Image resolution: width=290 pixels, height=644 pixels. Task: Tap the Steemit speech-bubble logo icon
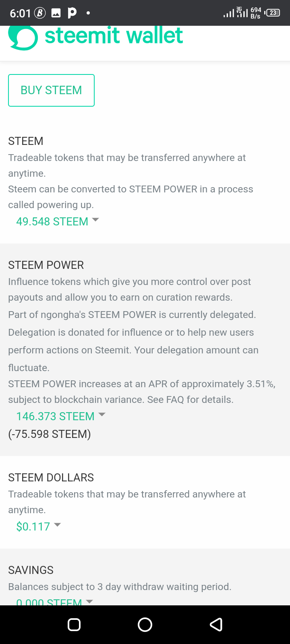pos(23,38)
